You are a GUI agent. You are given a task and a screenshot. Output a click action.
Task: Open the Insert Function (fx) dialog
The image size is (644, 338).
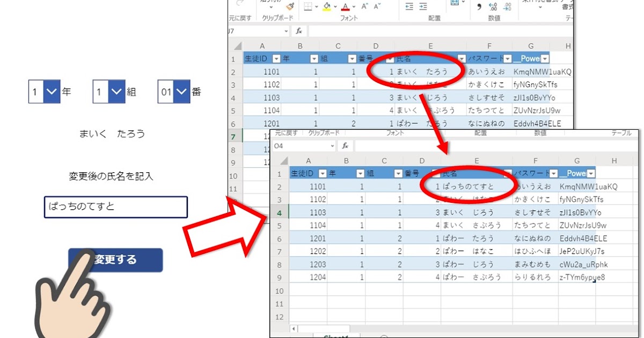(x=298, y=31)
